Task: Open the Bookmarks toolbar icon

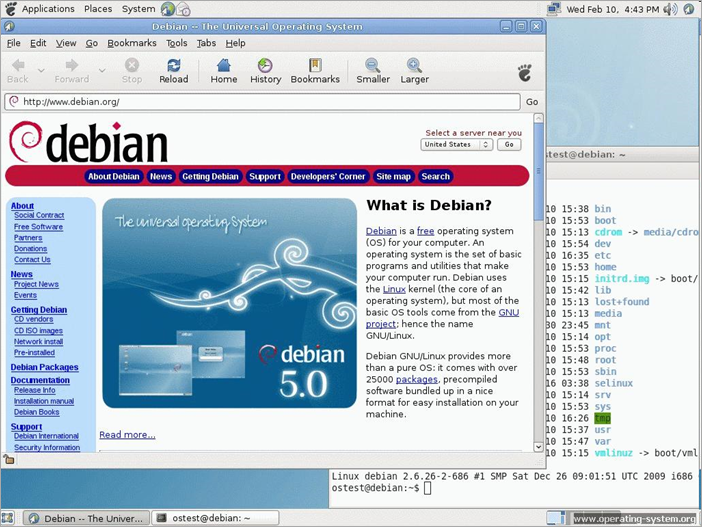Action: click(x=315, y=69)
